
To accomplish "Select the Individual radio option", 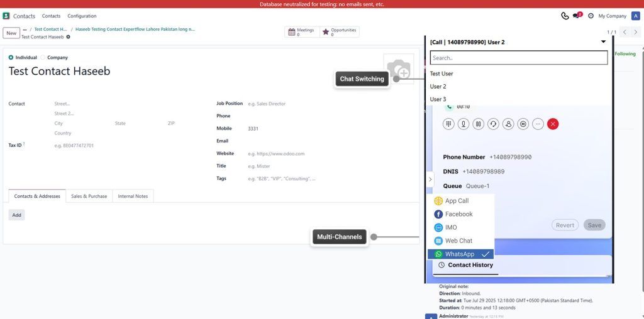I will coord(11,57).
